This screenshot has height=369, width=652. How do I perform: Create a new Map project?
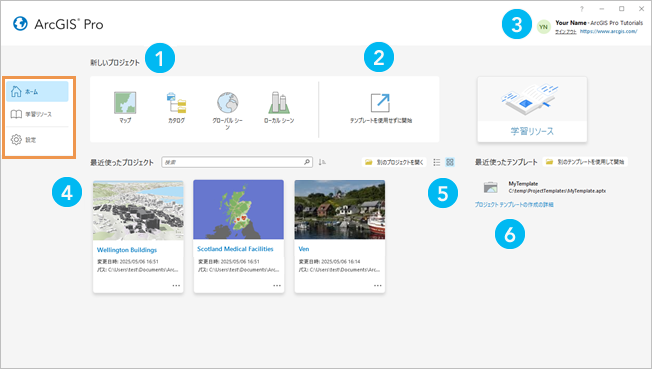125,107
